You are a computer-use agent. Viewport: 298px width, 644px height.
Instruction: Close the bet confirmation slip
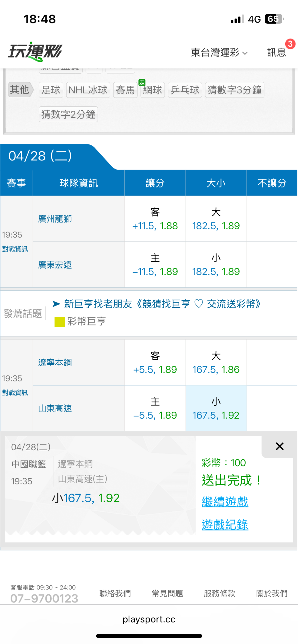280,446
